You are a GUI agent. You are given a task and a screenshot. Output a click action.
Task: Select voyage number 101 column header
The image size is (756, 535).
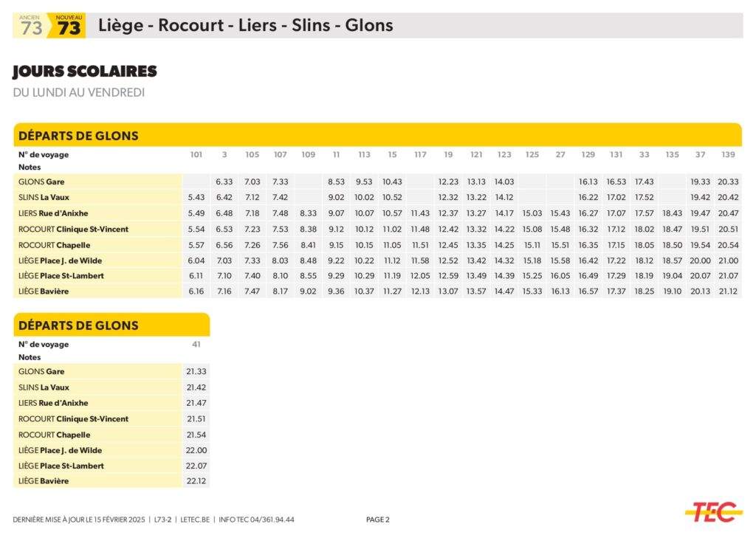point(196,155)
